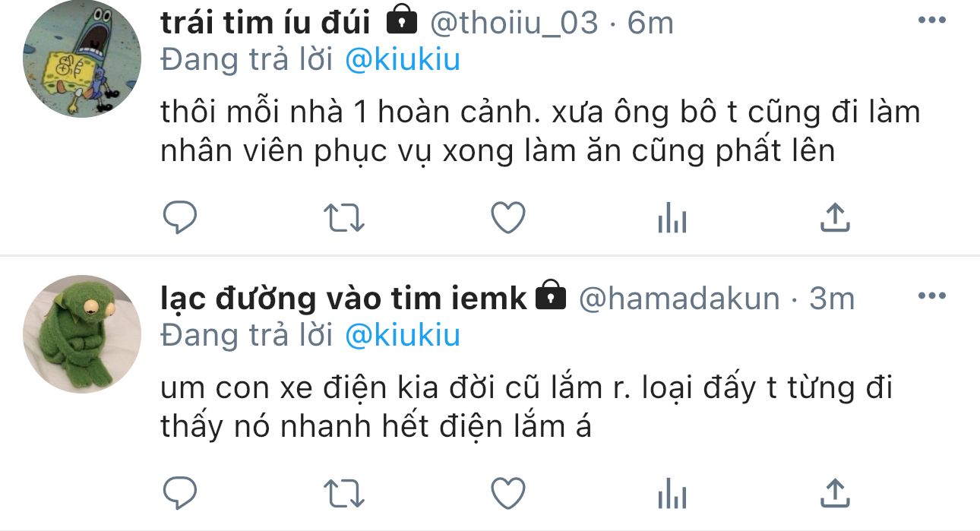The height and width of the screenshot is (531, 980).
Task: Open more options for thoiiu_03's tweet
Action: (x=931, y=21)
